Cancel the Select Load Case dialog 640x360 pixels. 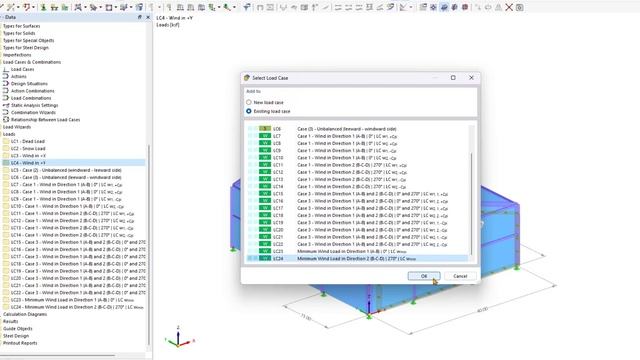[460, 276]
